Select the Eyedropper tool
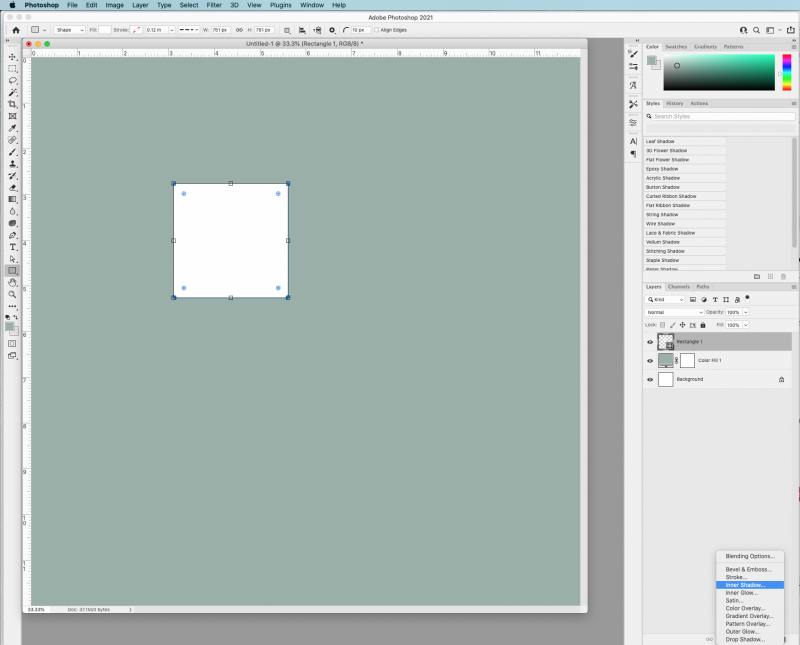 (12, 128)
